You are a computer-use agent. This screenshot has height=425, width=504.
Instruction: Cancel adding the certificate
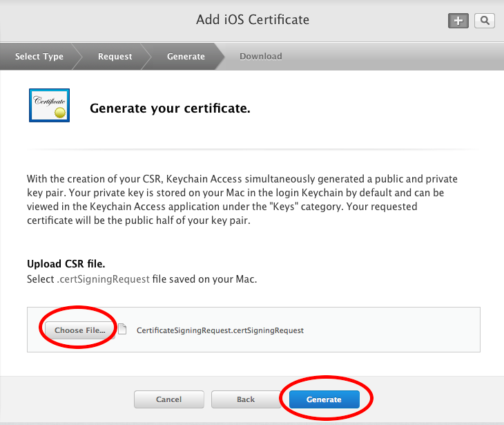pyautogui.click(x=168, y=399)
